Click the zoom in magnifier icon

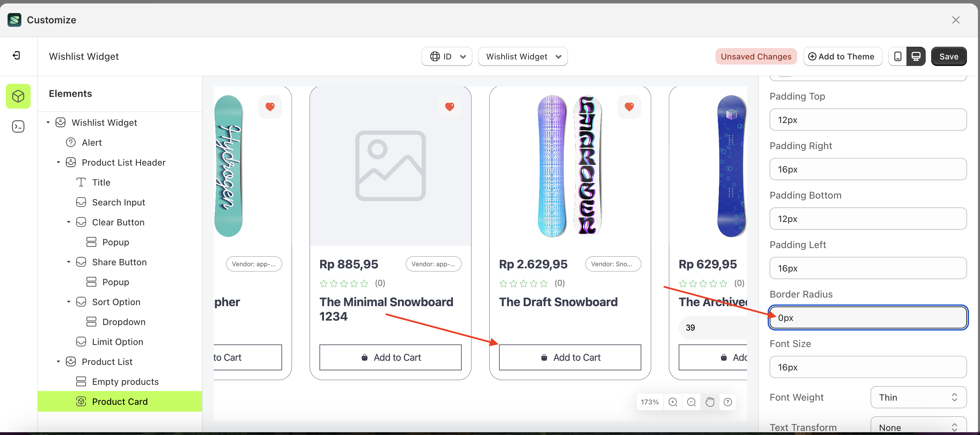click(673, 402)
